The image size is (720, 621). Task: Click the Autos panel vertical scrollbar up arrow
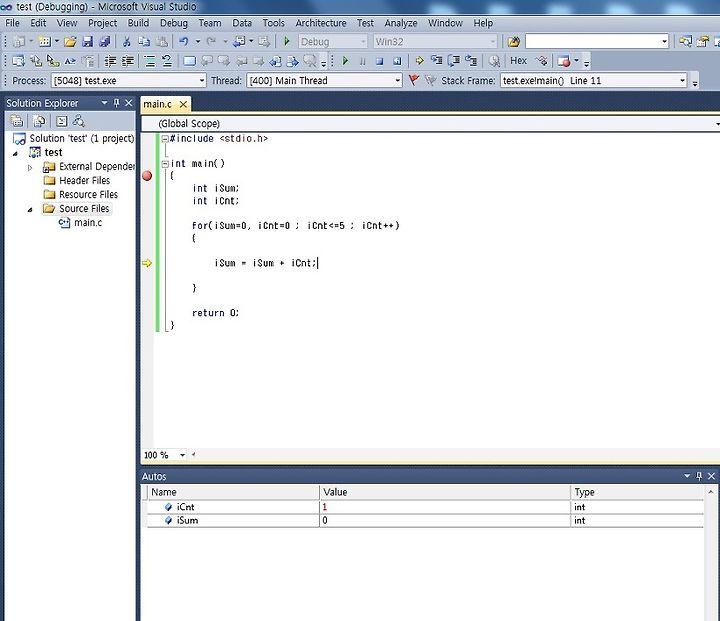click(x=711, y=492)
